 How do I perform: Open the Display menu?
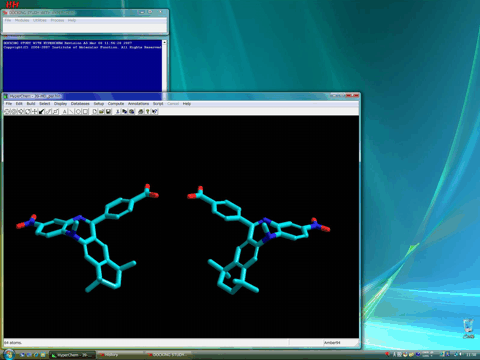(60, 104)
